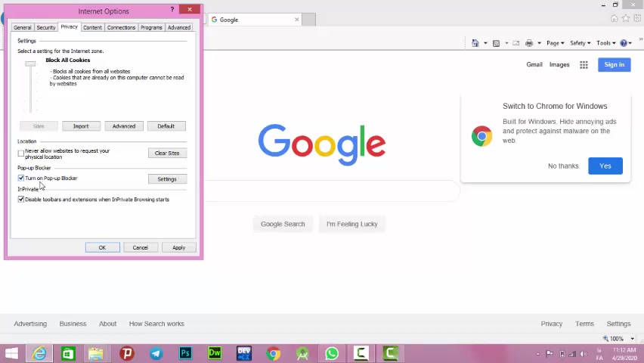This screenshot has height=363, width=644.
Task: Expand the RSS feeds dropdown arrow
Action: [506, 43]
